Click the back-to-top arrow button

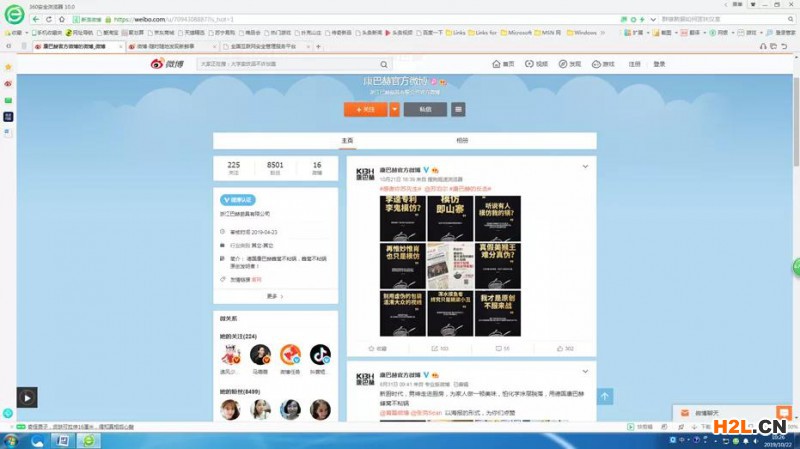pos(604,397)
